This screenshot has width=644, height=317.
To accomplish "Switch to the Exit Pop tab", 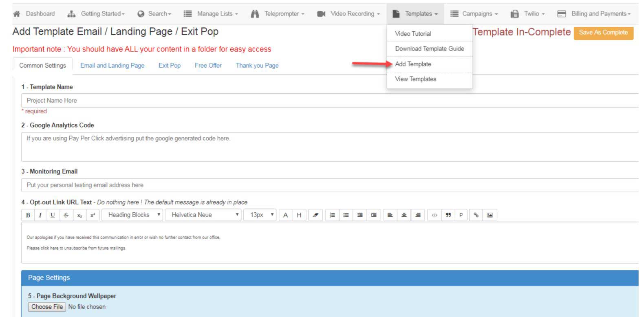I will (x=169, y=66).
